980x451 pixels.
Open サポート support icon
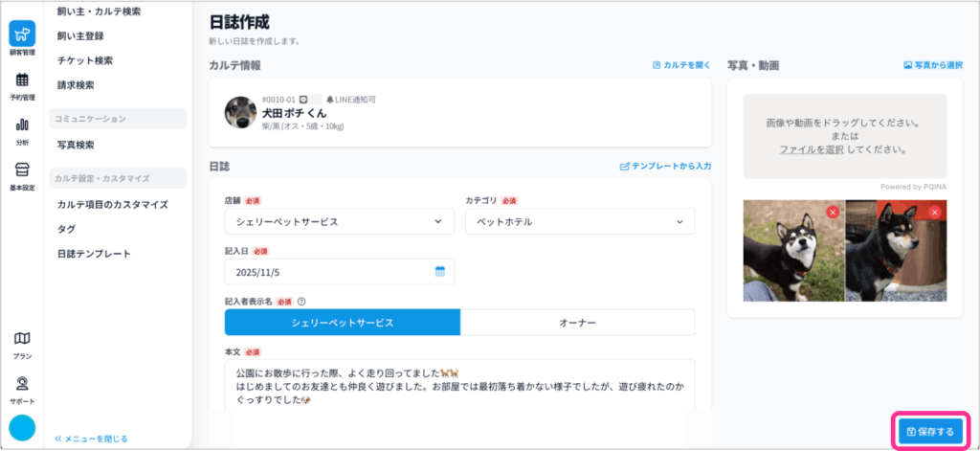[x=21, y=388]
